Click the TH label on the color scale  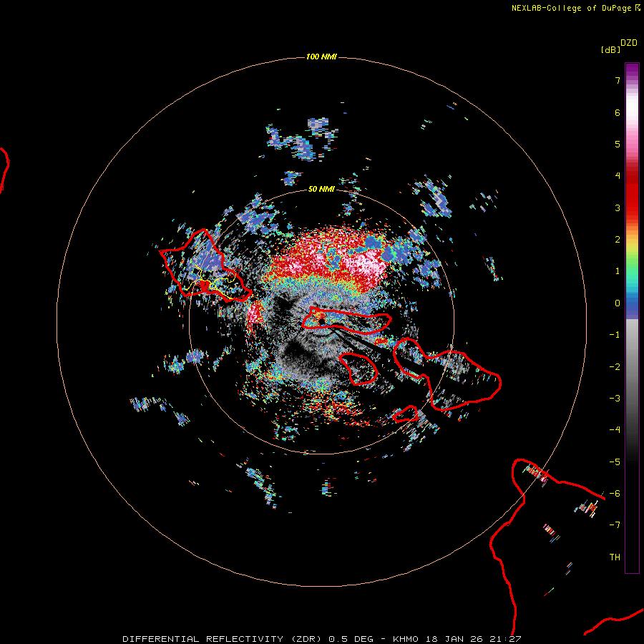[x=615, y=557]
